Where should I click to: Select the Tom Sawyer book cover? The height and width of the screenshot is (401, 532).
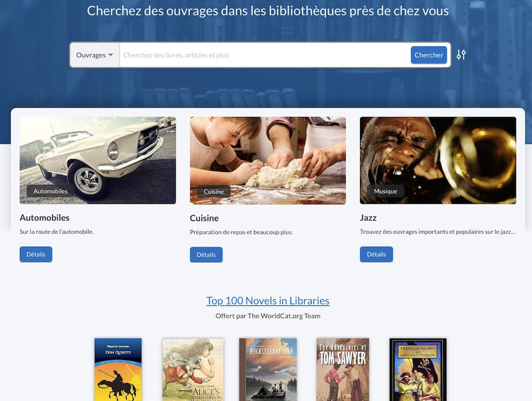342,370
